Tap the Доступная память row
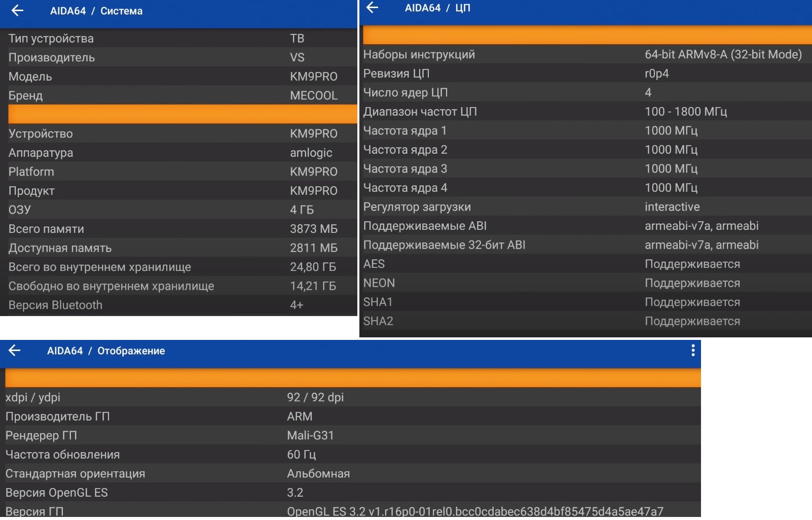The height and width of the screenshot is (520, 812). [178, 248]
